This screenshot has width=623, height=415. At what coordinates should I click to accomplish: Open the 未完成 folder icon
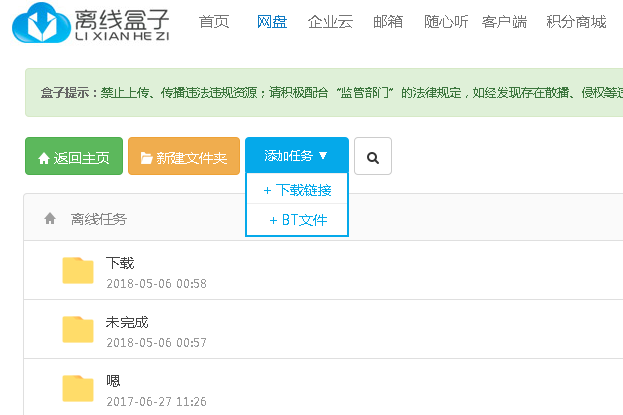78,330
